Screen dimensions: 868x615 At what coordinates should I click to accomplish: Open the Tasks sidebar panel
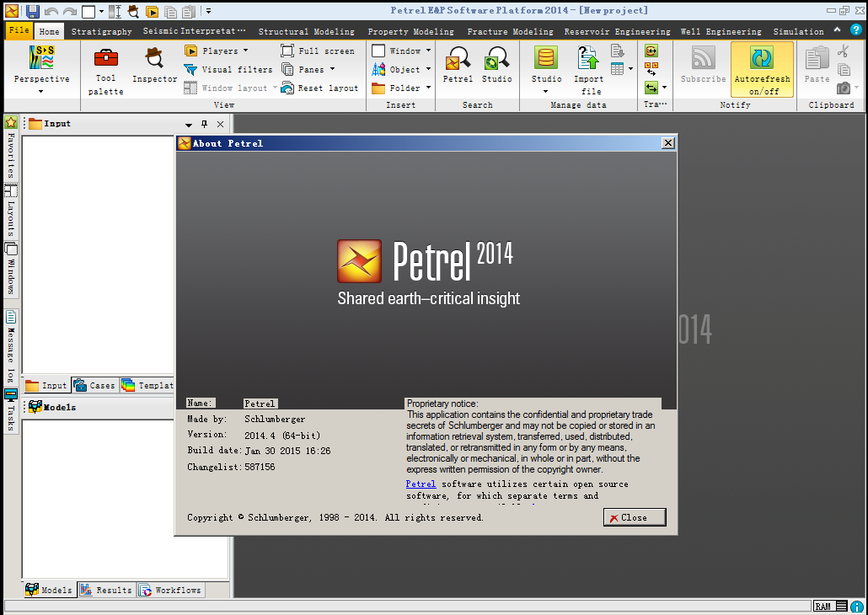(10, 410)
